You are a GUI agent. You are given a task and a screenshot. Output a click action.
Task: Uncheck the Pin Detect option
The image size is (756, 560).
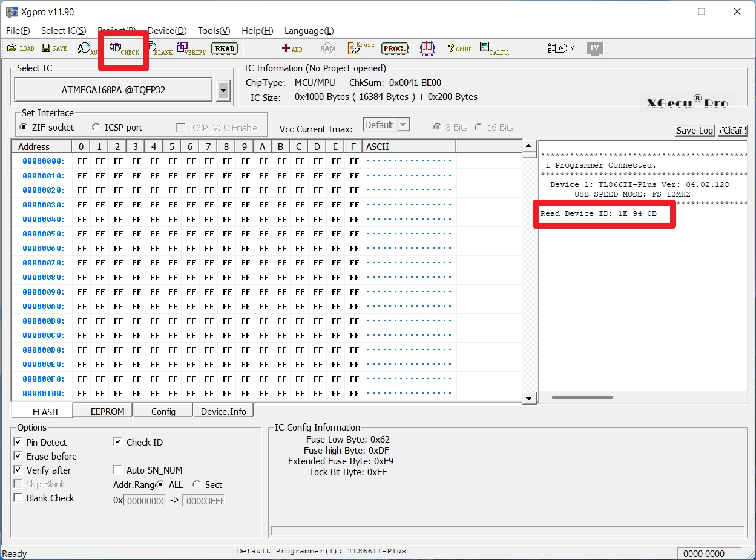pos(18,443)
